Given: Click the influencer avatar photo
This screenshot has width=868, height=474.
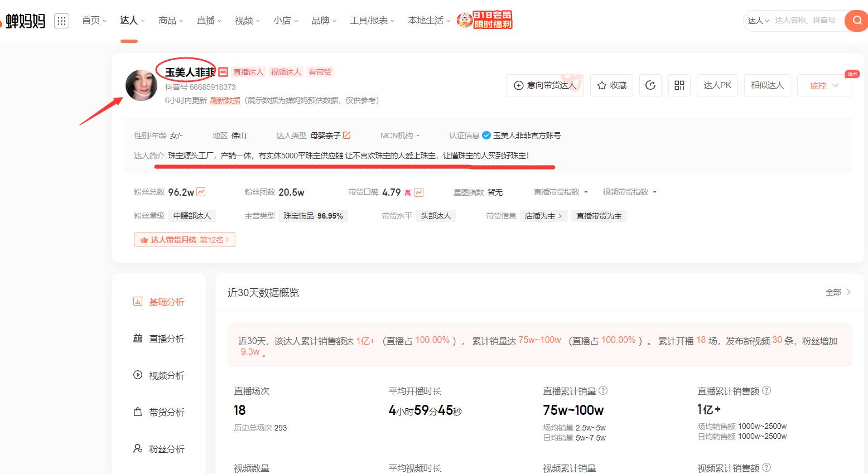Looking at the screenshot, I should click(141, 85).
